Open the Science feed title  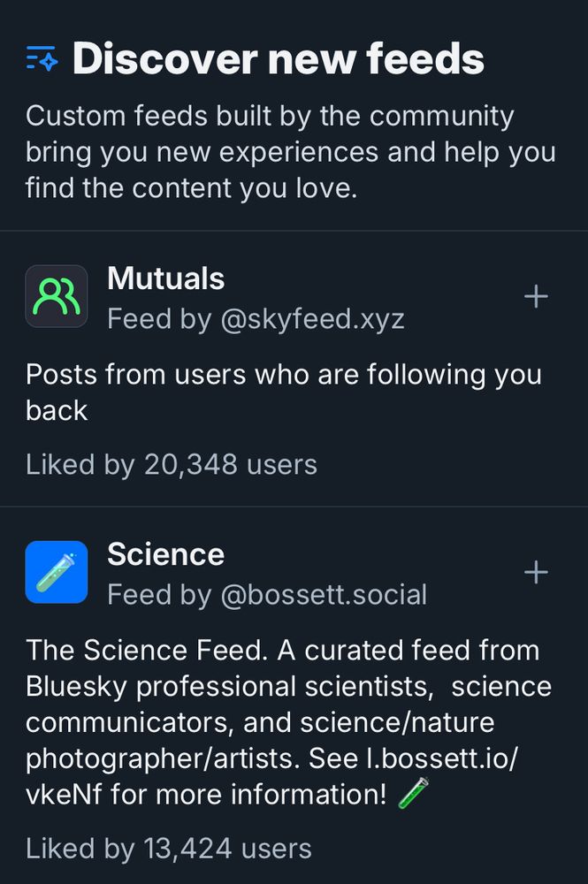[x=165, y=554]
